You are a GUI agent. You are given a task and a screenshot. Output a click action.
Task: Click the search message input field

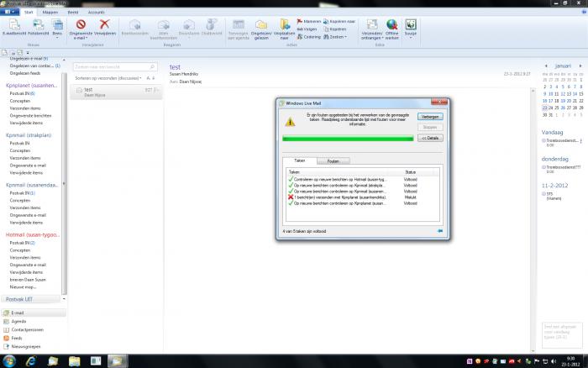pos(115,66)
